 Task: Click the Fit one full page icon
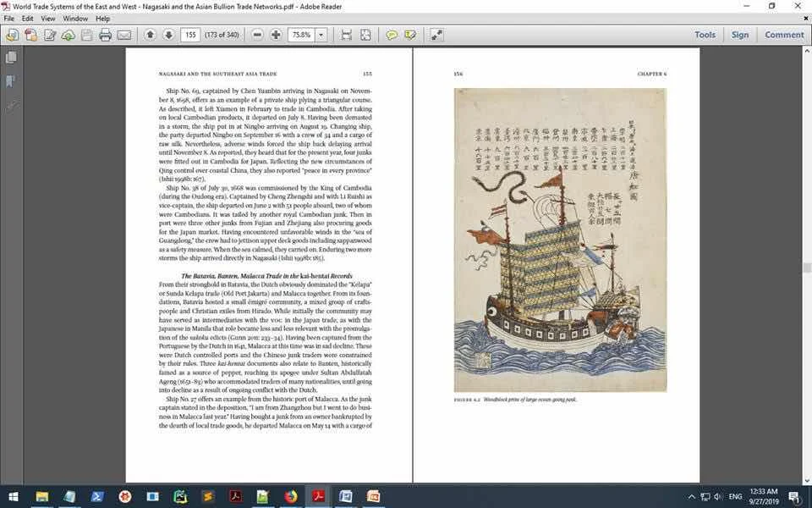click(x=365, y=35)
